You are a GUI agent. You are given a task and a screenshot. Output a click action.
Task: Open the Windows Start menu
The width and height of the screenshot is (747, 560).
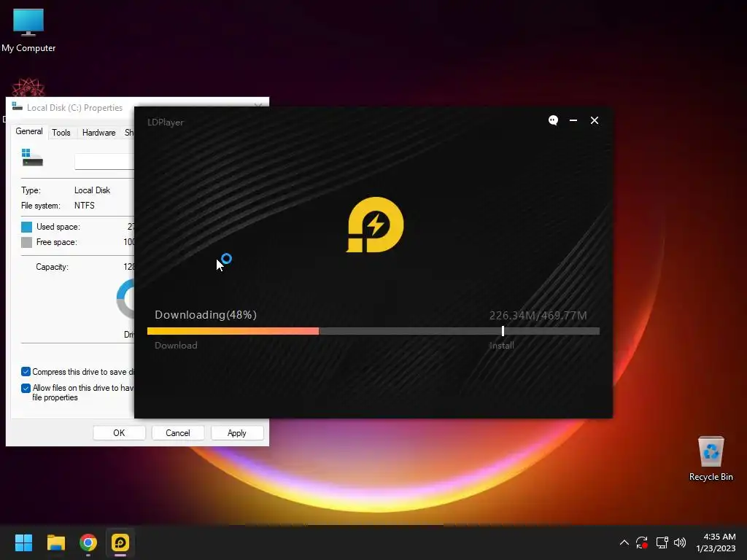(x=23, y=542)
